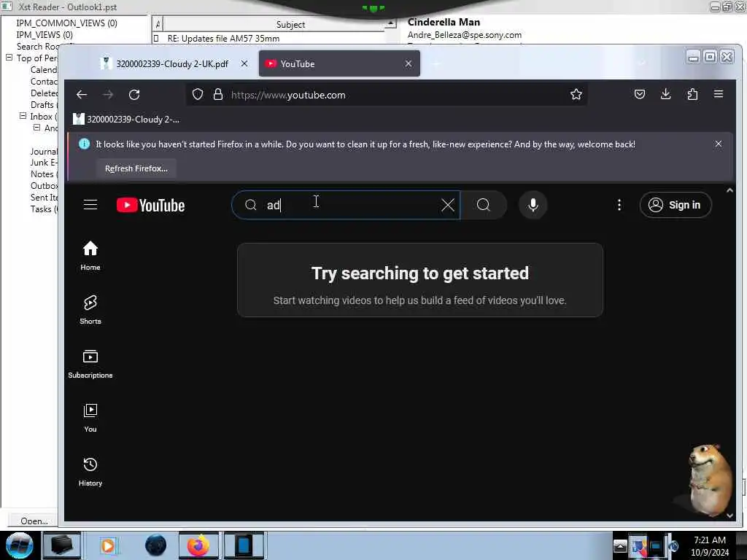Open Firefox application menu
This screenshot has height=560, width=747.
coord(719,94)
